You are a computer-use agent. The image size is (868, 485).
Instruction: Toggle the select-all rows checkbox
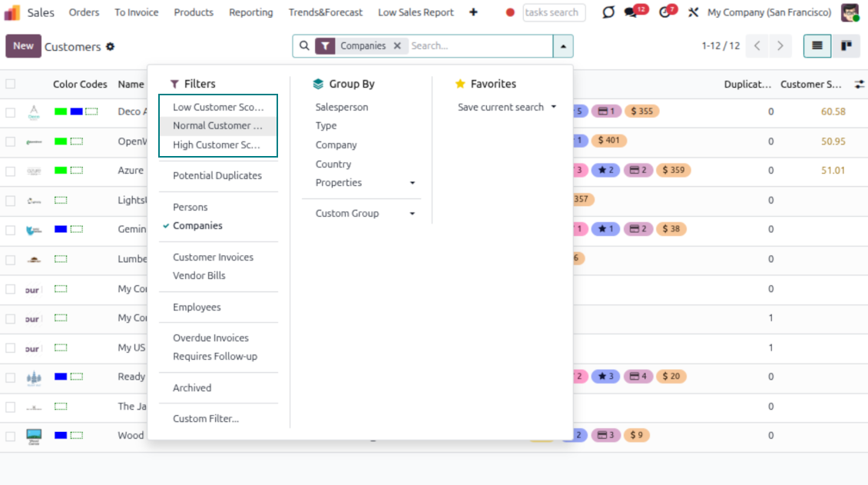click(11, 85)
